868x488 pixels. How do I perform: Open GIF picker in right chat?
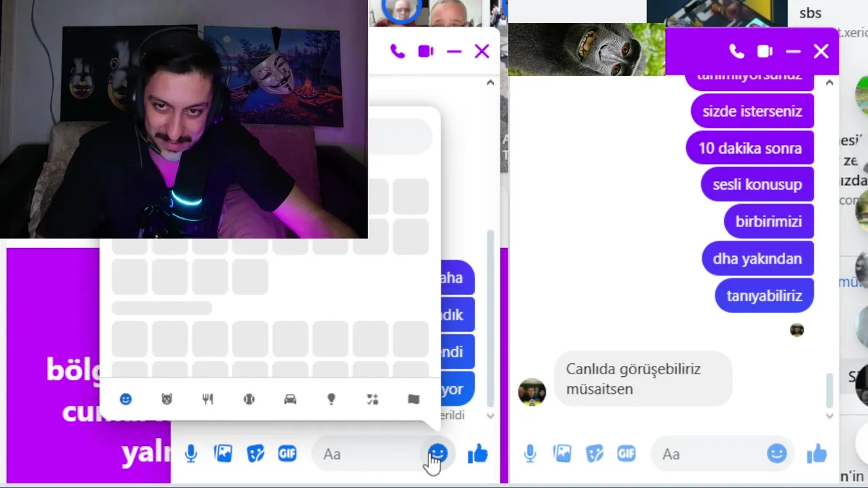pos(627,454)
